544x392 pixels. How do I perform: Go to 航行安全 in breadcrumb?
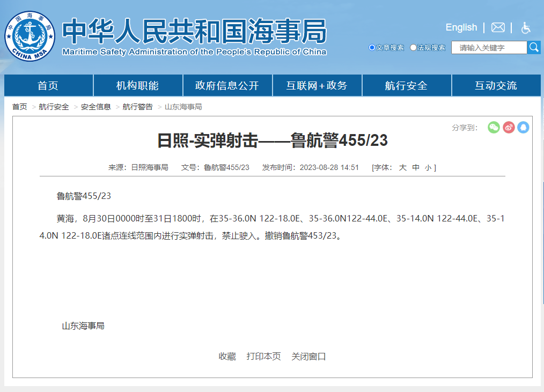coord(54,107)
